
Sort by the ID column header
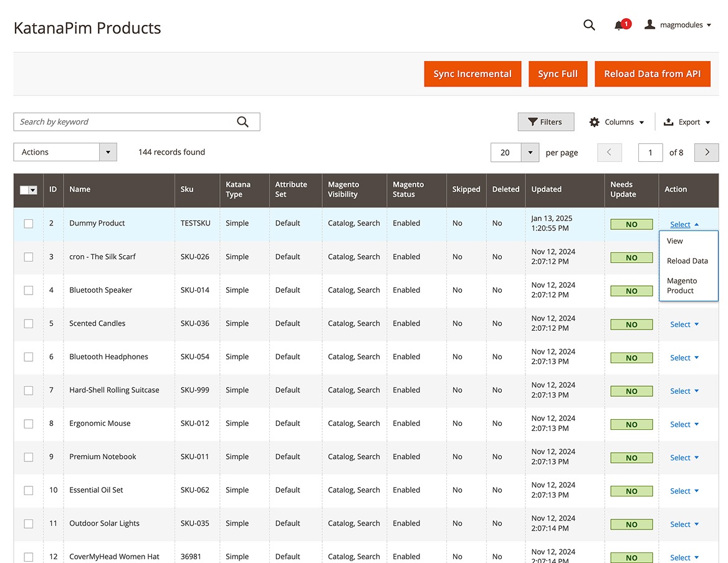tap(53, 190)
